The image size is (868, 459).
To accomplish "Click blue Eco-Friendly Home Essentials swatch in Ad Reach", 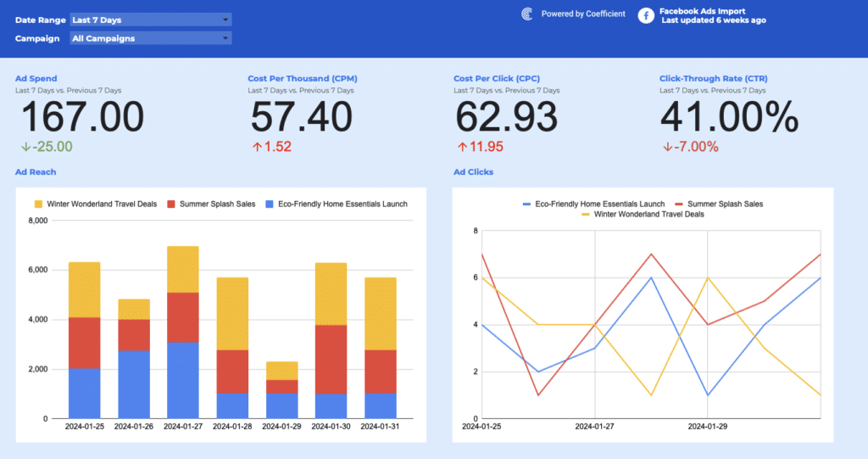I will coord(270,204).
